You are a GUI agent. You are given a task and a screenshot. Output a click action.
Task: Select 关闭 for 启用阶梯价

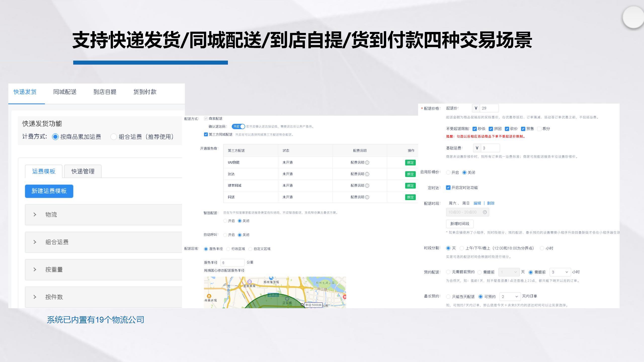[x=464, y=172]
